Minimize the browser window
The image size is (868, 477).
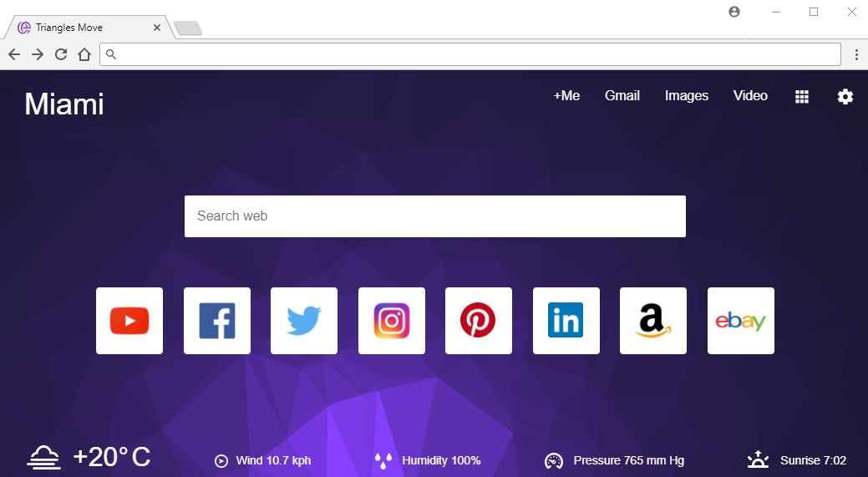point(776,12)
